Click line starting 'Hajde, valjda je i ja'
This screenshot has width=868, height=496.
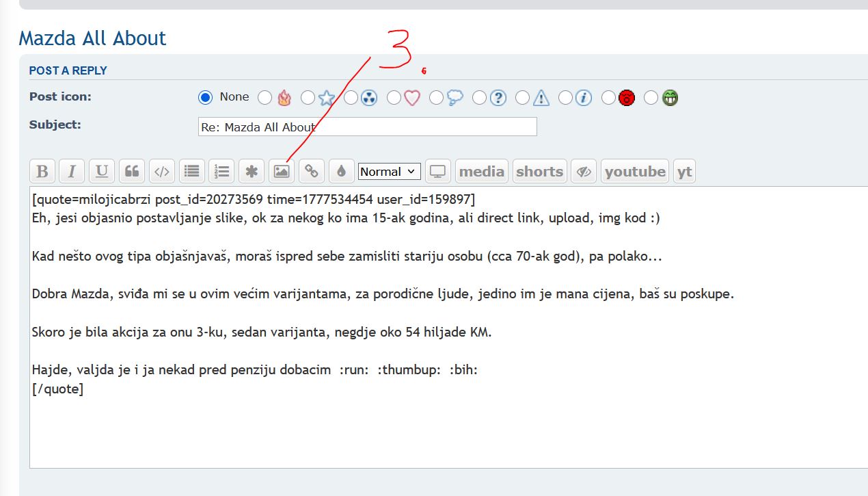[255, 370]
